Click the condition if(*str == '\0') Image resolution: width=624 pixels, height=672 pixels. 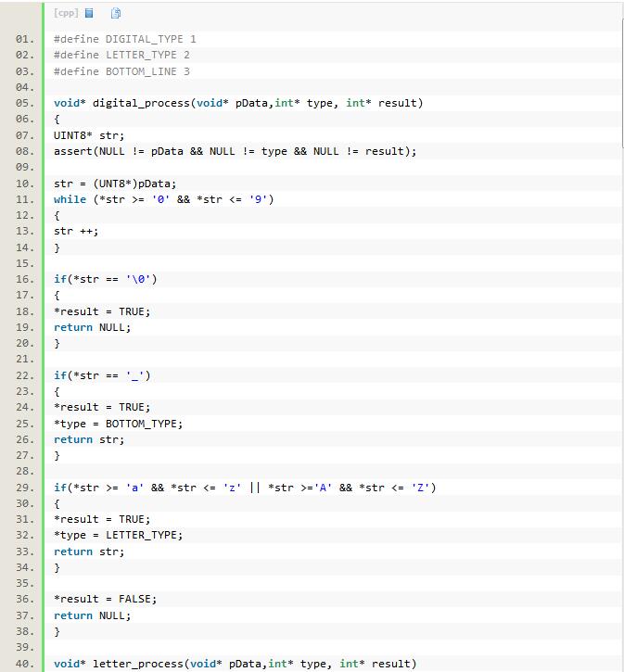pyautogui.click(x=106, y=279)
